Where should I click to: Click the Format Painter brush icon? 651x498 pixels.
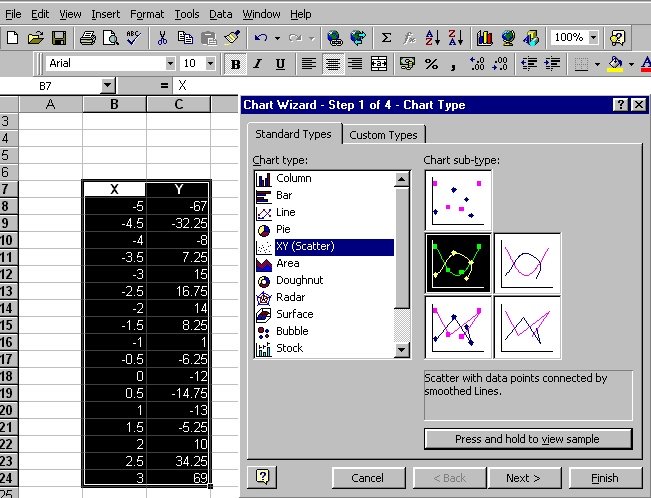coord(232,38)
